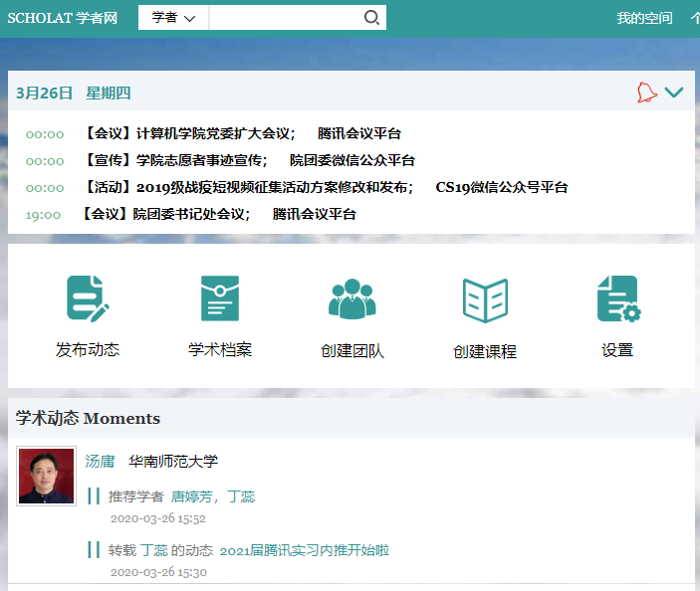Image resolution: width=700 pixels, height=591 pixels.
Task: Open 我的空间 in the top navigation
Action: click(644, 18)
